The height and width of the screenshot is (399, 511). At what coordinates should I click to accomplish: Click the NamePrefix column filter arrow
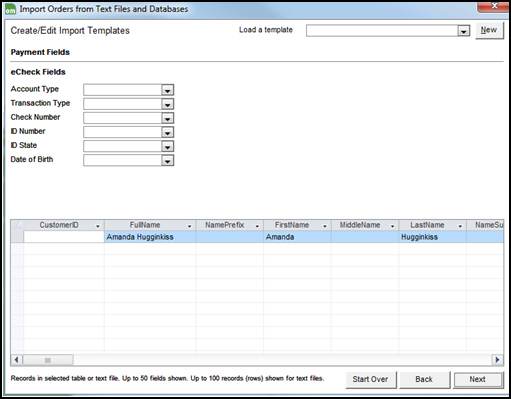[x=257, y=226]
